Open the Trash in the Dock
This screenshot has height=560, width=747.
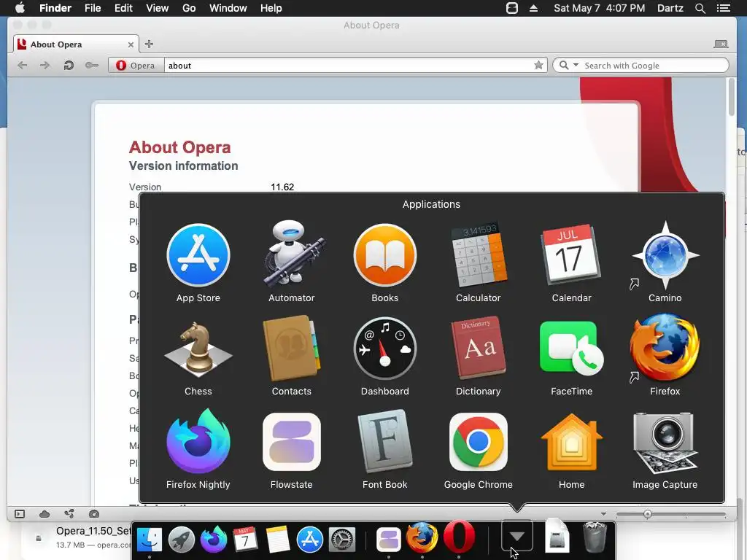click(x=595, y=537)
